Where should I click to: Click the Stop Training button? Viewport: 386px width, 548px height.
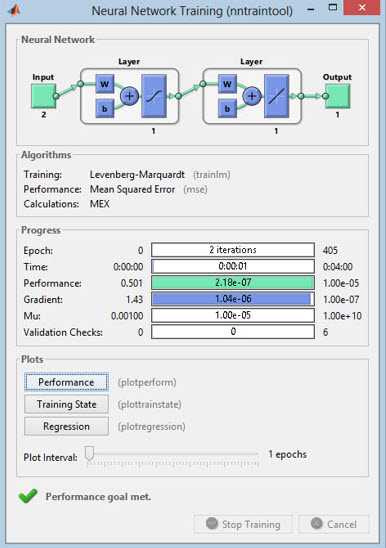[x=243, y=524]
